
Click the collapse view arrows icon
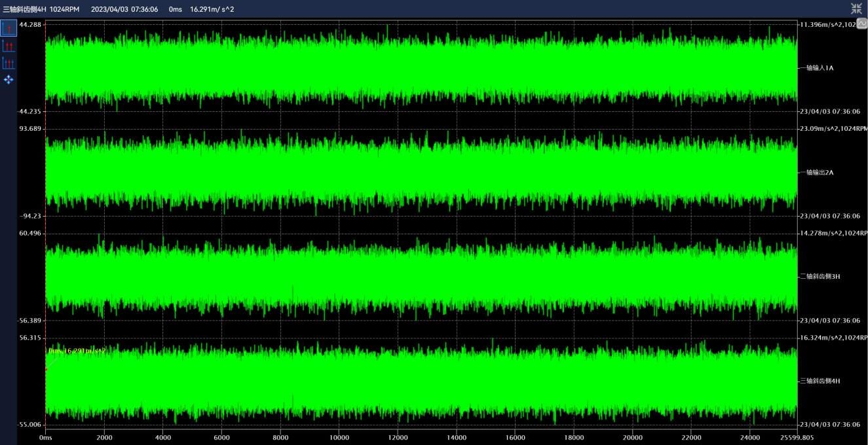[856, 9]
